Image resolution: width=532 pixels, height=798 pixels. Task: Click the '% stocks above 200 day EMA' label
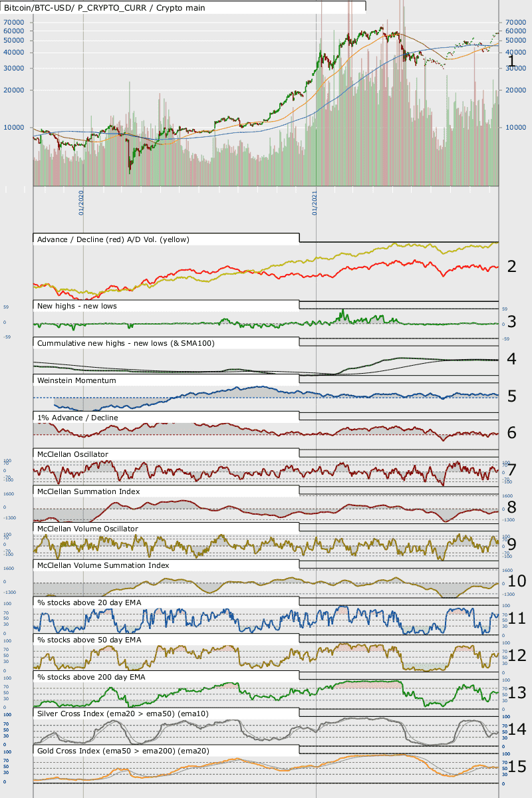pos(91,677)
